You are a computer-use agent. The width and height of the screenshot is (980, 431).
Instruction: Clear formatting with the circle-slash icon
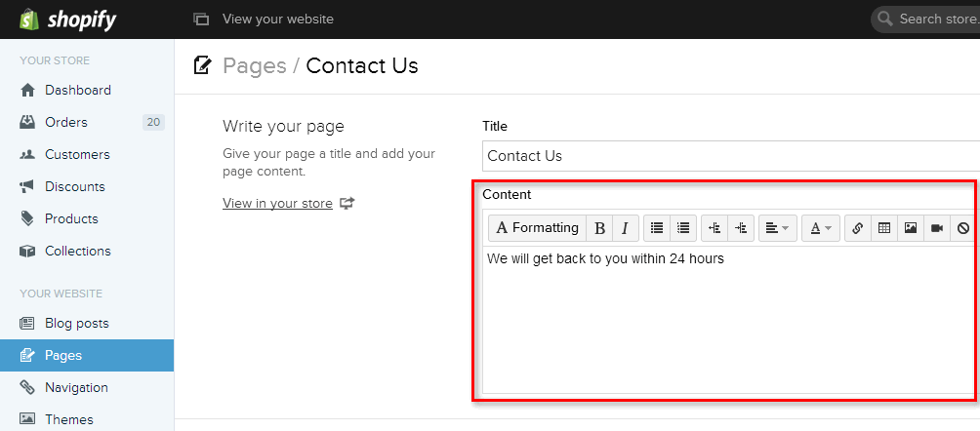962,228
